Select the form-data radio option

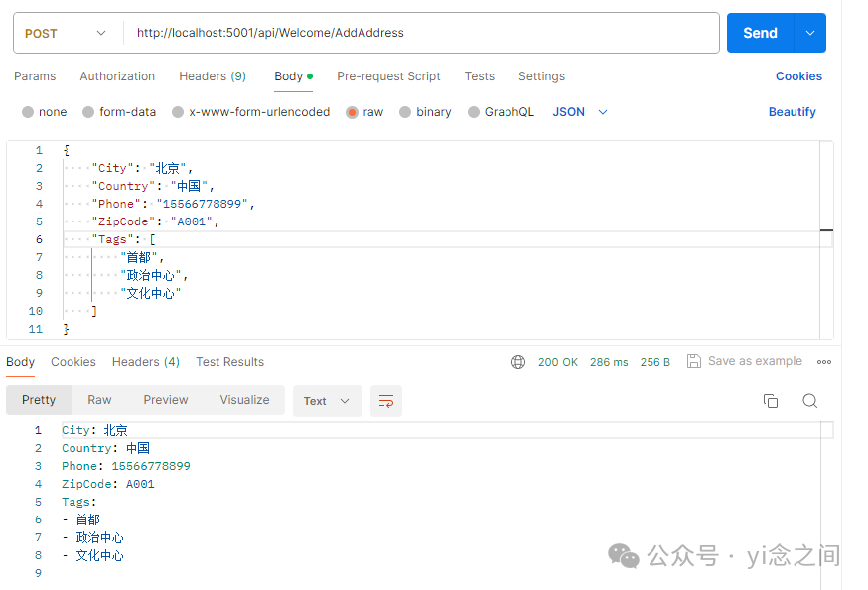(88, 112)
